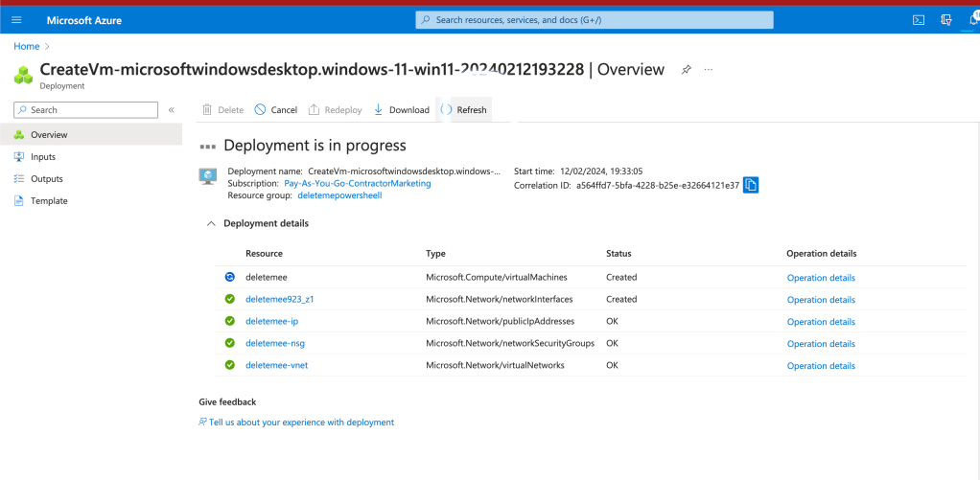Click the in-progress status icon for deletemee

coord(230,277)
